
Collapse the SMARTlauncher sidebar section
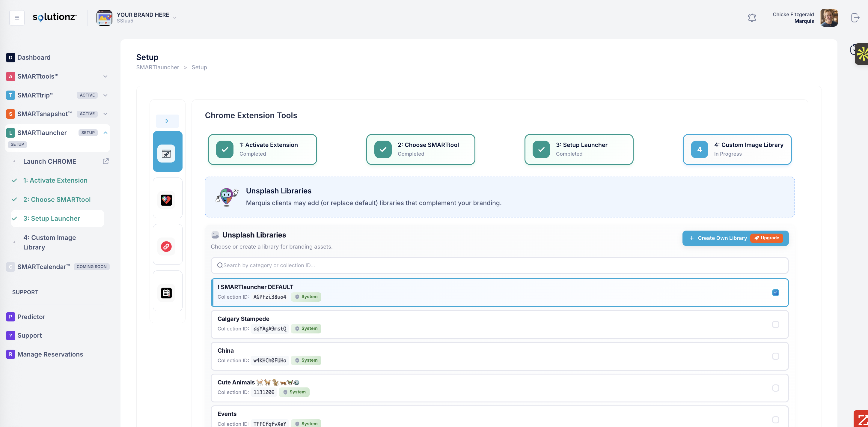pyautogui.click(x=106, y=133)
